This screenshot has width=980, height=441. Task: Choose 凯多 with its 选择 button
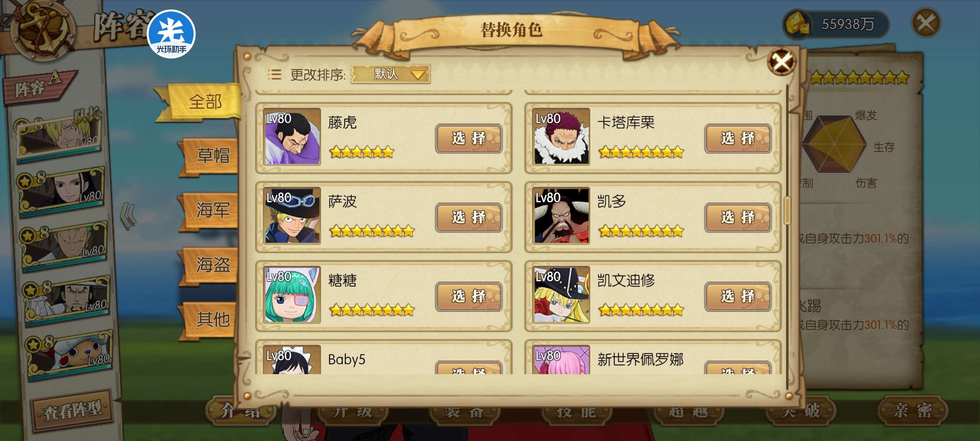[738, 217]
